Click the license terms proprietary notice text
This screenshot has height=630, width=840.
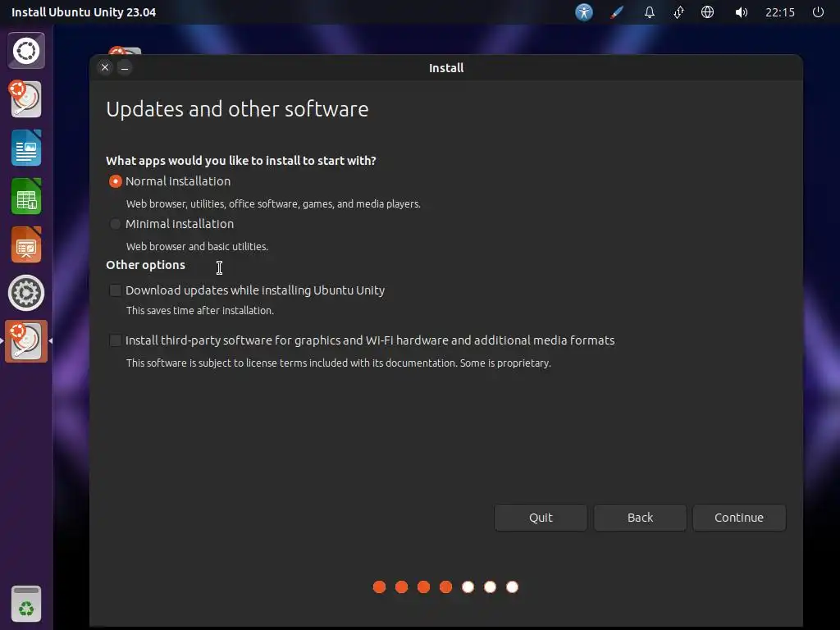[339, 363]
